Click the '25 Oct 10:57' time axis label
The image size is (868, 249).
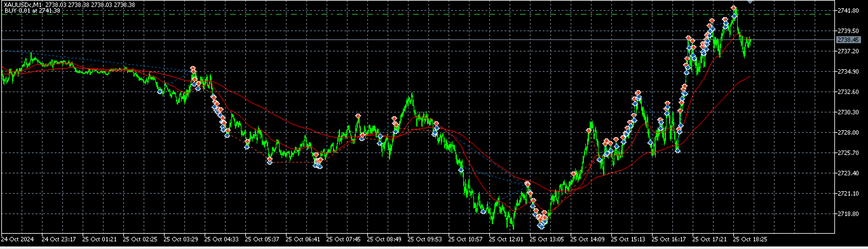pyautogui.click(x=465, y=239)
